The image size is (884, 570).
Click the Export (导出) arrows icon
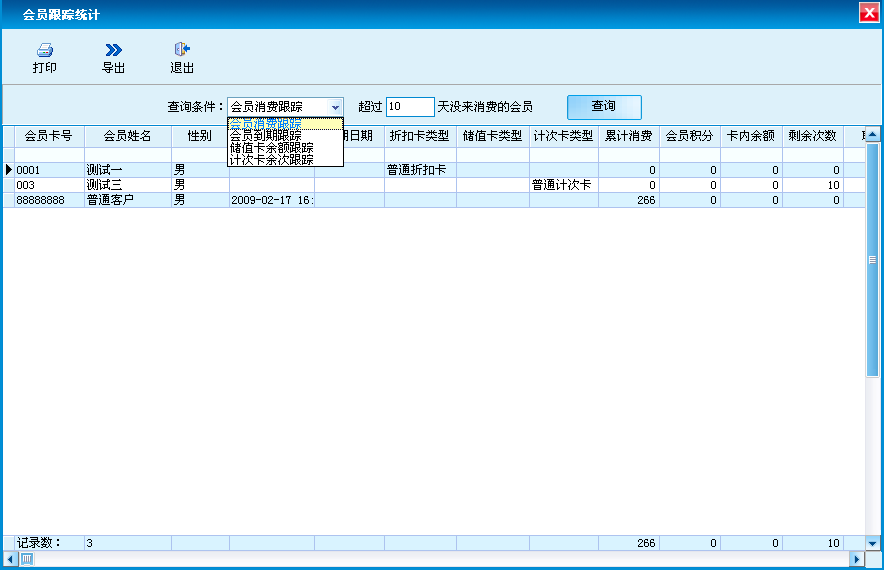(x=113, y=50)
